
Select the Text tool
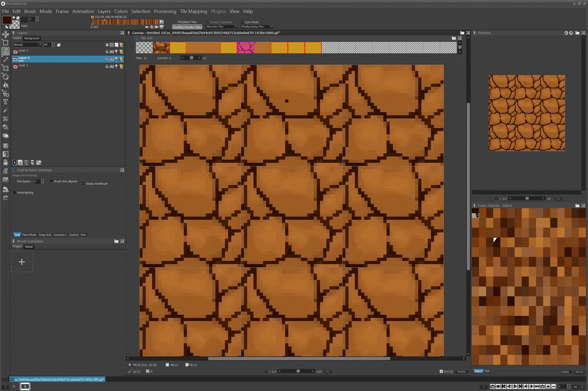5,102
